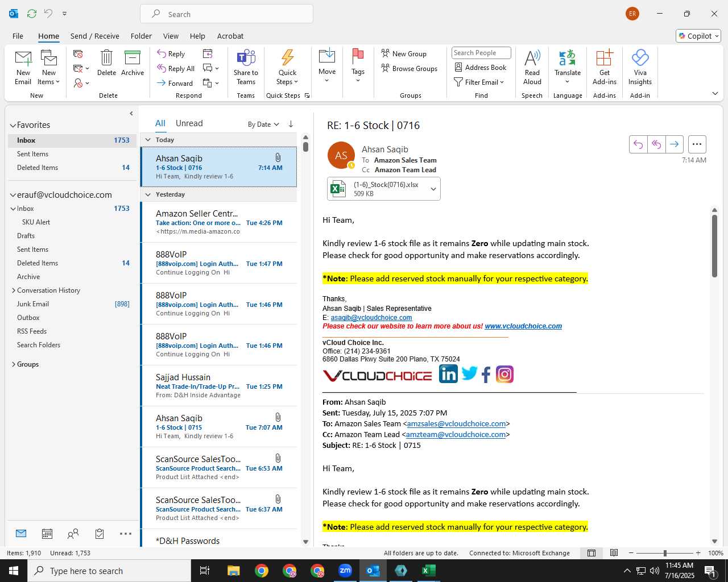Click Reply All in the ribbon
The image size is (728, 582).
(x=176, y=68)
